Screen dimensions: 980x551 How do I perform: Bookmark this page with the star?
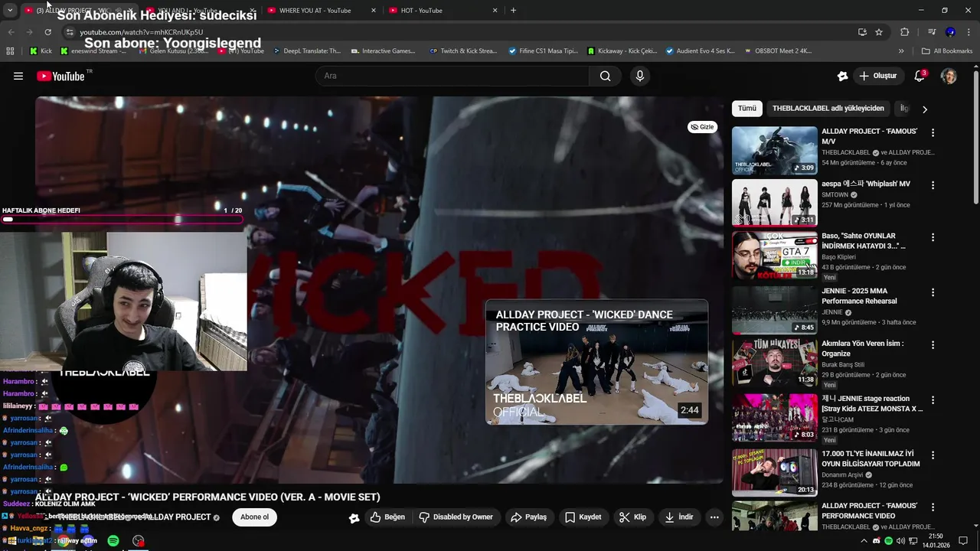point(879,32)
